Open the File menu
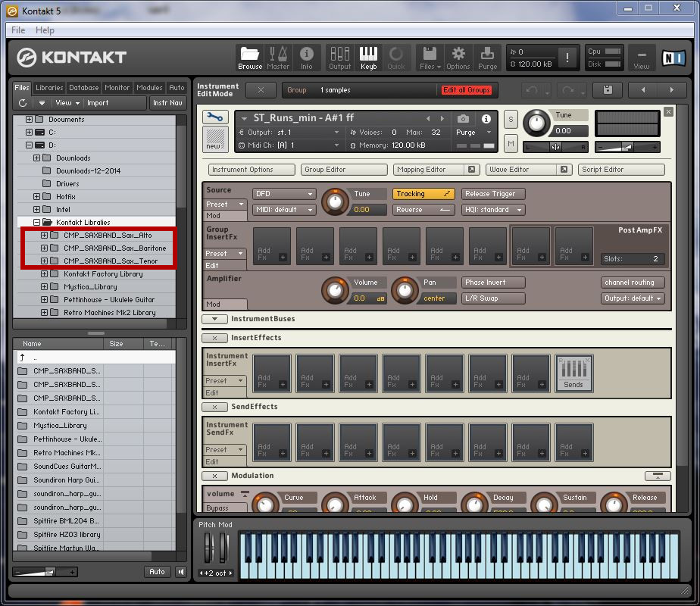Image resolution: width=700 pixels, height=606 pixels. pos(18,30)
